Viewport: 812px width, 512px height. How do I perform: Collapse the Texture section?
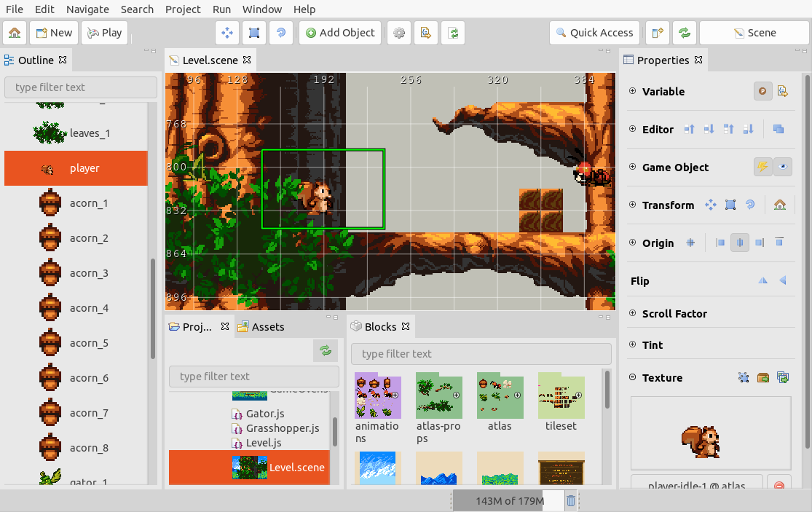click(x=632, y=377)
